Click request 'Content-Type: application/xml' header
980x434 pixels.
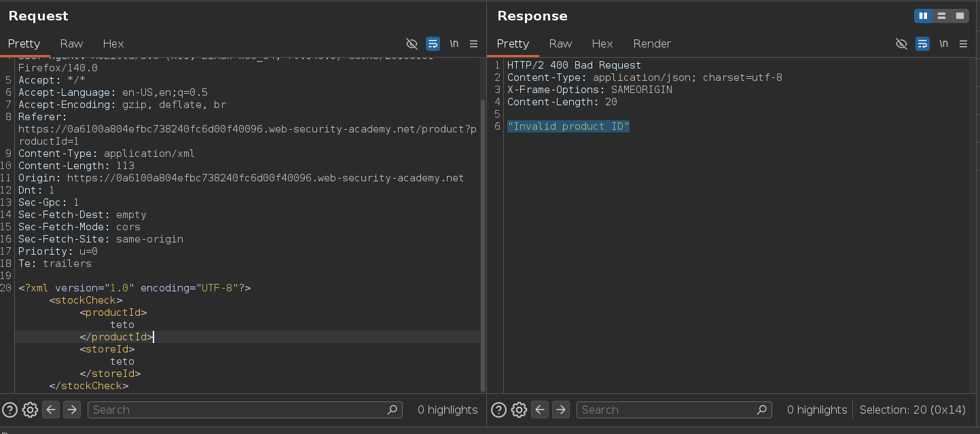(107, 153)
